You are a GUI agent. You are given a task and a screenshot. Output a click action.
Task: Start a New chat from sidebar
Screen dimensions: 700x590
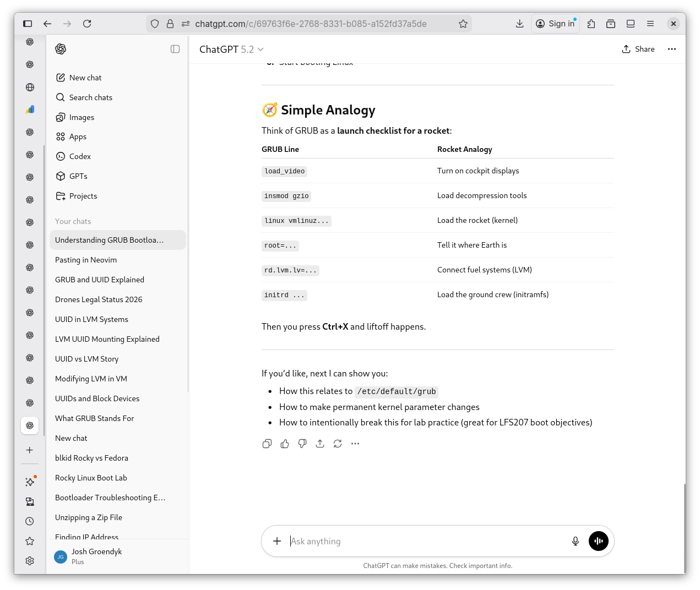85,78
